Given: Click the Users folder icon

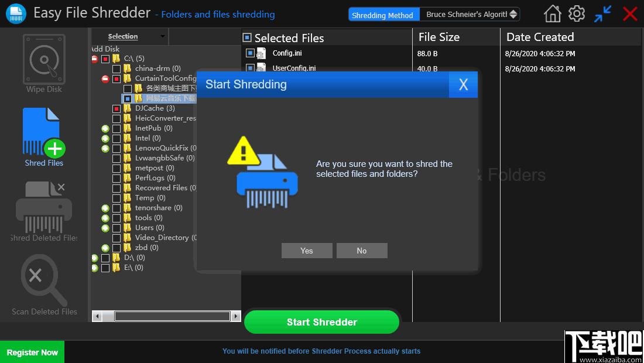Looking at the screenshot, I should [127, 228].
